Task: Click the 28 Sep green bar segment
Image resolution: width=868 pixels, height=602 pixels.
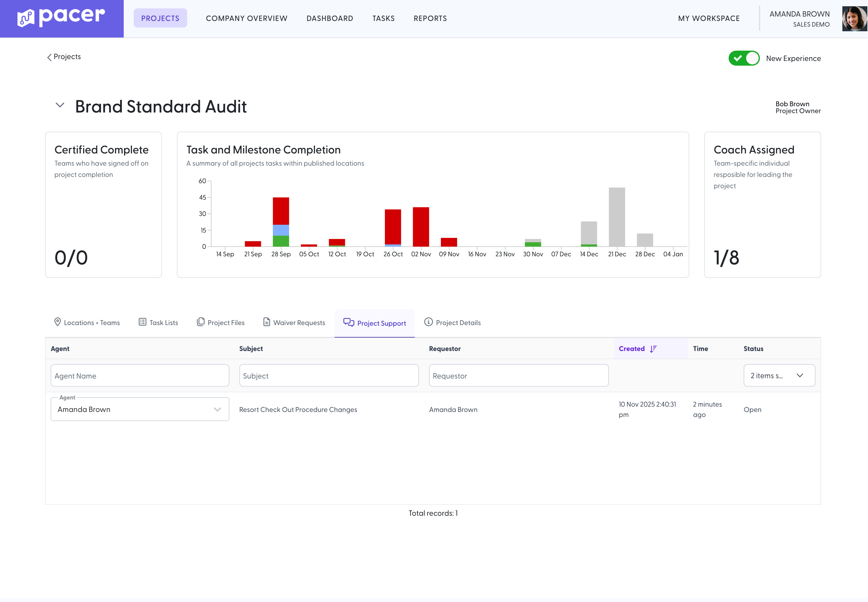Action: coord(281,241)
